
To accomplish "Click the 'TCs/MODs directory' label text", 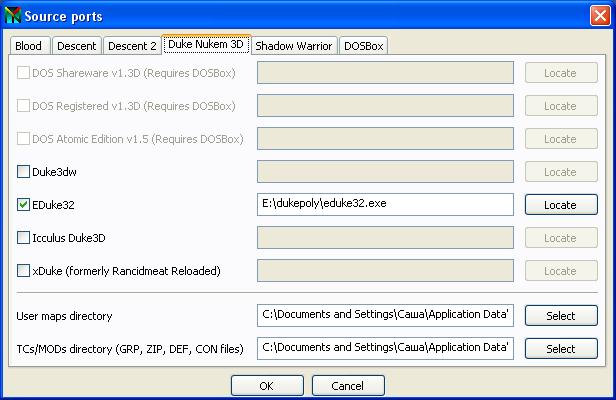I will 130,349.
